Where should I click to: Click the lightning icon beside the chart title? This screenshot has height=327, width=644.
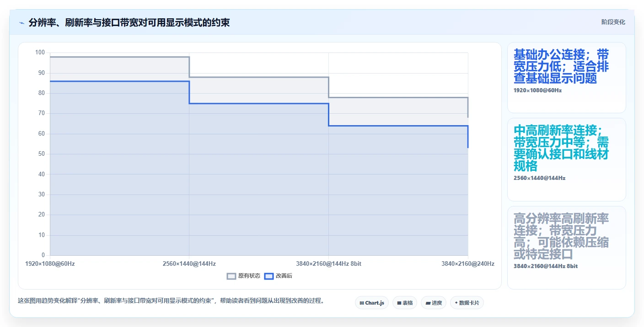point(22,23)
